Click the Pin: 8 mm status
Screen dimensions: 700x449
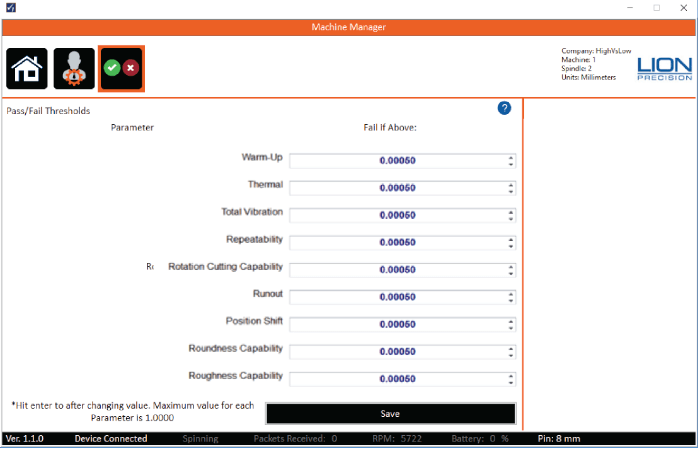click(x=559, y=438)
